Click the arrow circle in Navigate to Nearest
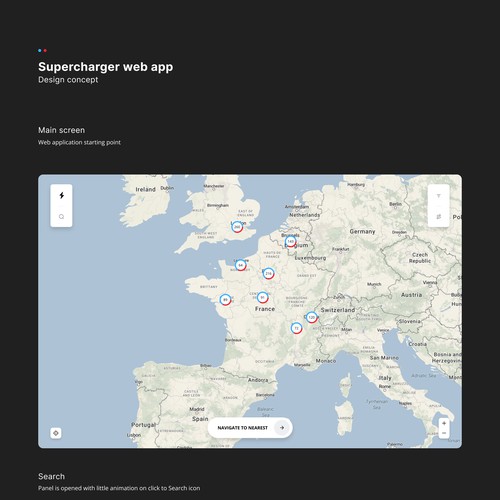500x500 pixels. (x=282, y=428)
